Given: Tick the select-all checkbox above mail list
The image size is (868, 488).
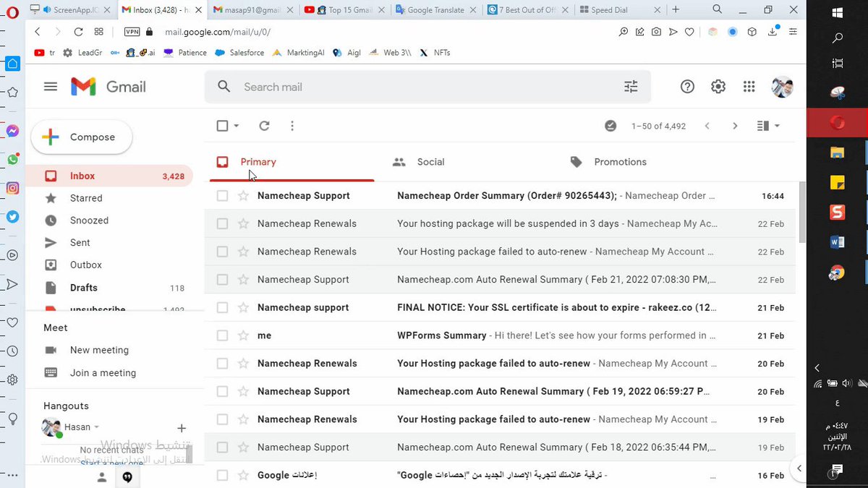Looking at the screenshot, I should point(222,126).
